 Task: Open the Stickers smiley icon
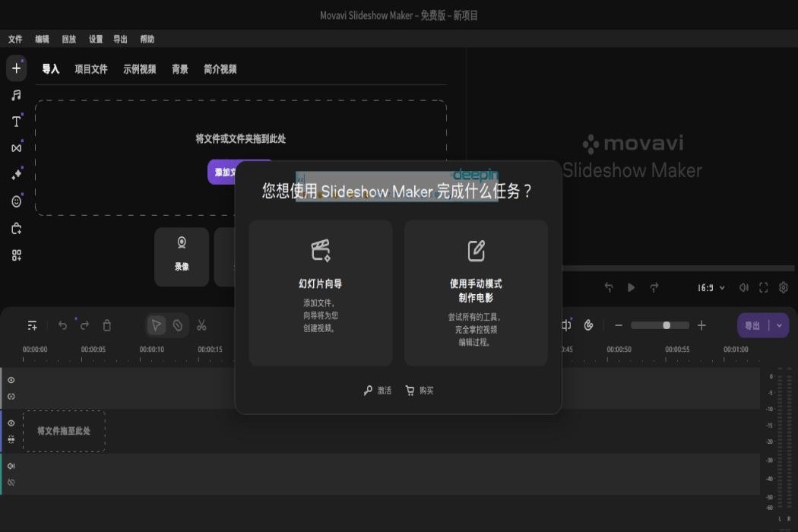[16, 201]
